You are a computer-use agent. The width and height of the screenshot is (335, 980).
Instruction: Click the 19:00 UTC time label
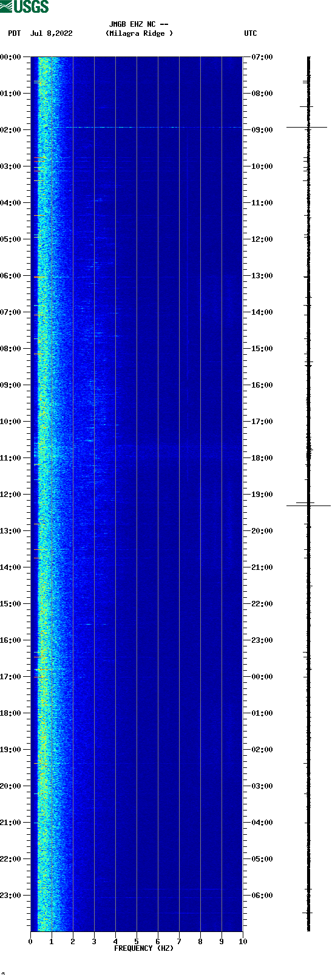click(262, 495)
